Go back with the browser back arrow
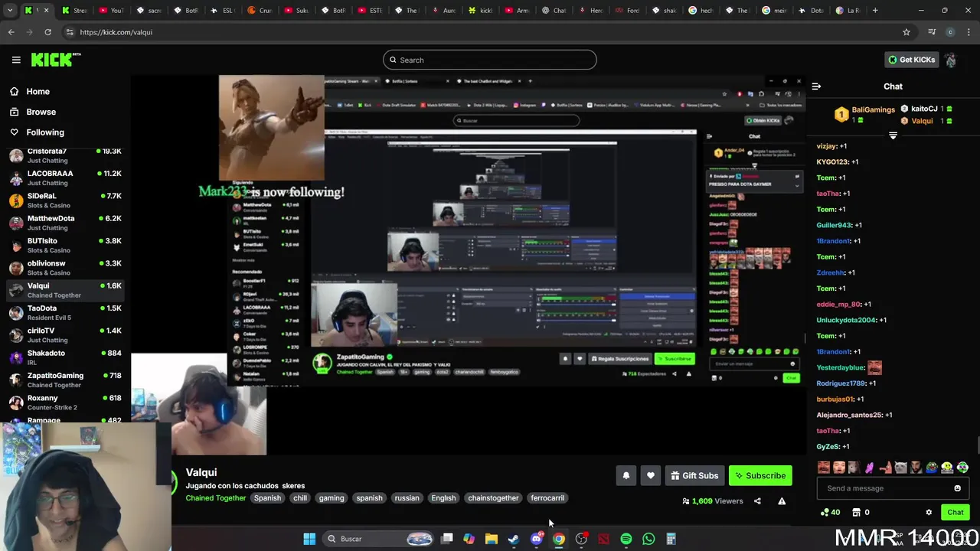980x551 pixels. pos(11,32)
